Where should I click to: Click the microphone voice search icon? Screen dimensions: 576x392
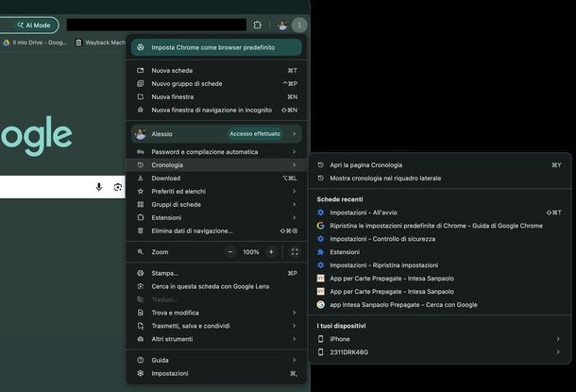tap(99, 187)
